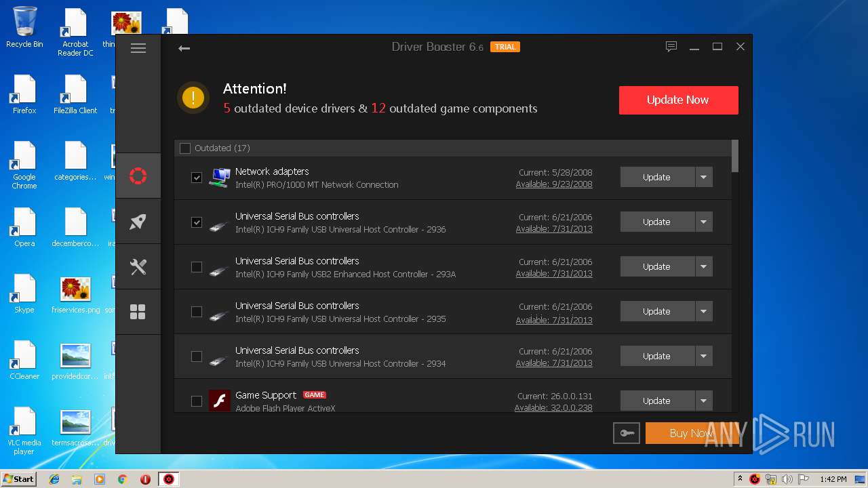Check the Adobe Flash Player ActiveX checkbox
The image size is (868, 488).
[x=197, y=401]
